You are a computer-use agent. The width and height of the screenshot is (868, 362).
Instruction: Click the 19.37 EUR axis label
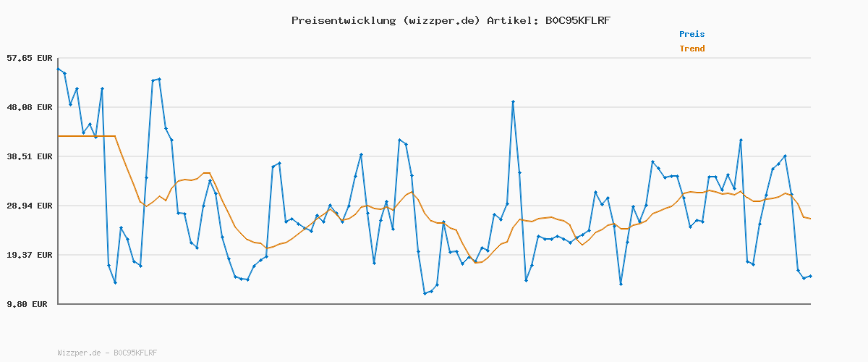pos(28,255)
